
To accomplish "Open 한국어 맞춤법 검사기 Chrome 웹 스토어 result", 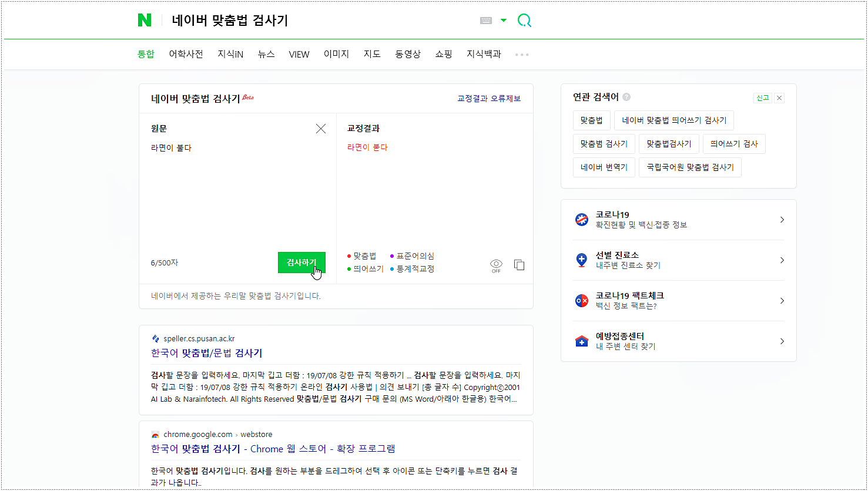I will click(273, 449).
